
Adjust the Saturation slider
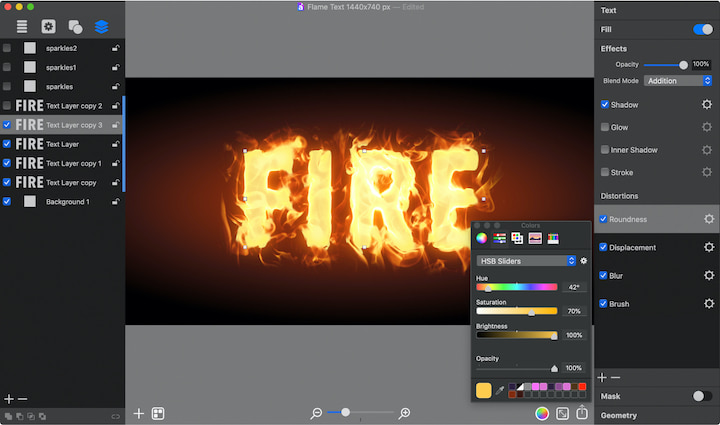tap(517, 311)
